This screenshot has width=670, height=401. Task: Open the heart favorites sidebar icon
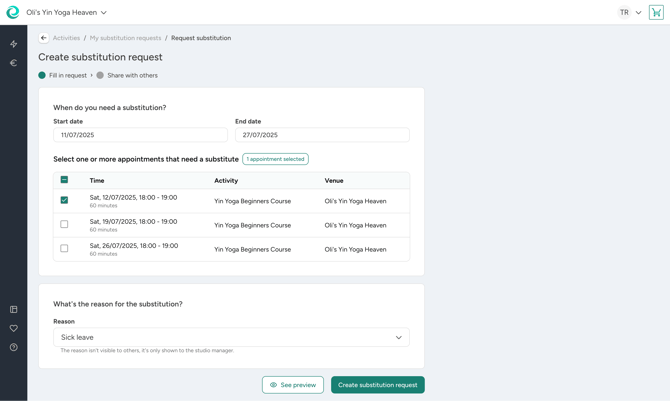[x=13, y=328]
